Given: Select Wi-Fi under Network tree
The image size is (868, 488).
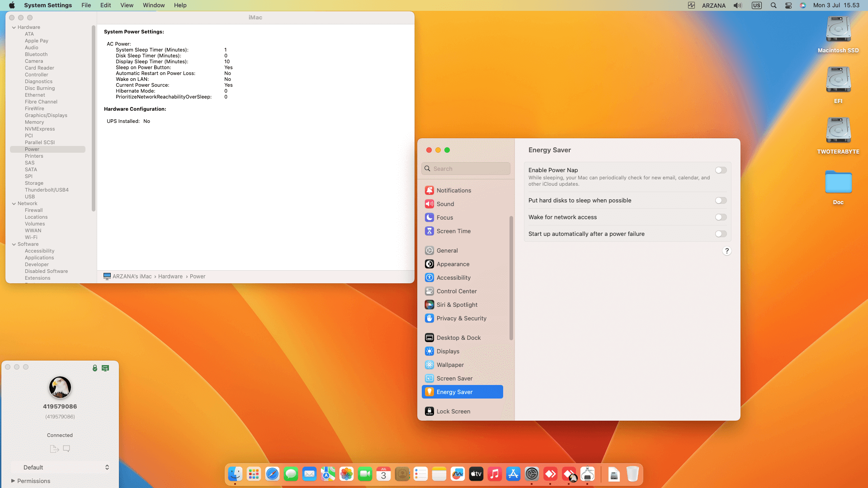Looking at the screenshot, I should [31, 237].
